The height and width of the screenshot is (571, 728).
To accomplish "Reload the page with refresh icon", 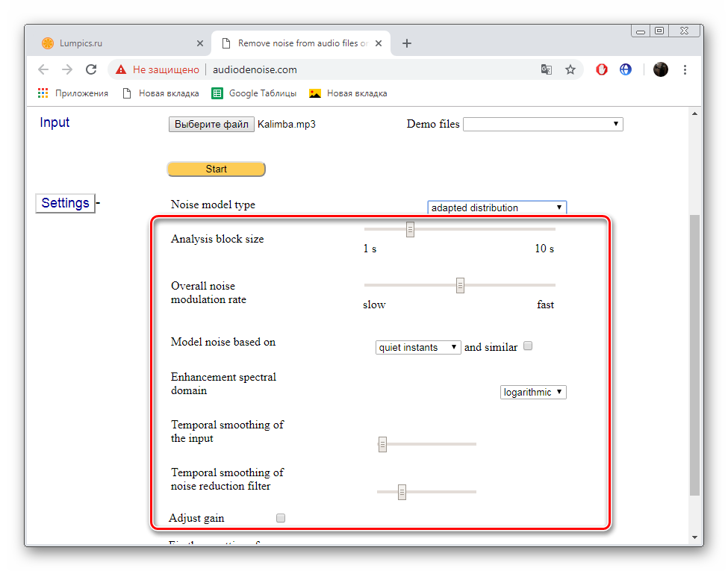I will tap(91, 69).
